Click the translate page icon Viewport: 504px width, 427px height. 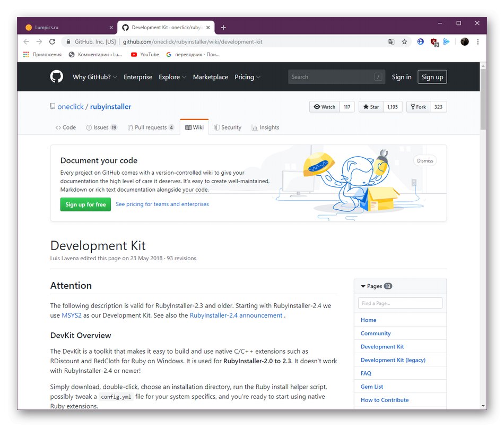[392, 41]
